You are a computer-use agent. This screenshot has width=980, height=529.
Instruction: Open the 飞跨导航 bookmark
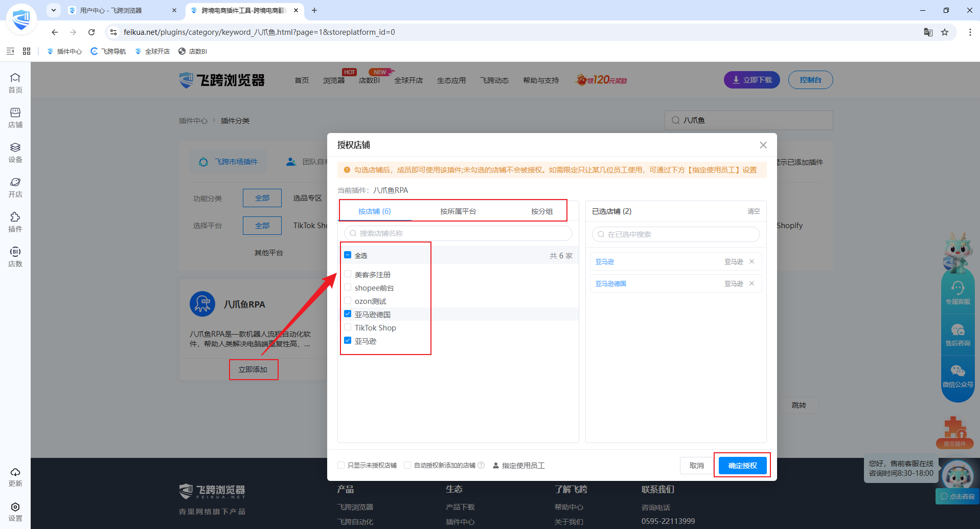click(108, 51)
